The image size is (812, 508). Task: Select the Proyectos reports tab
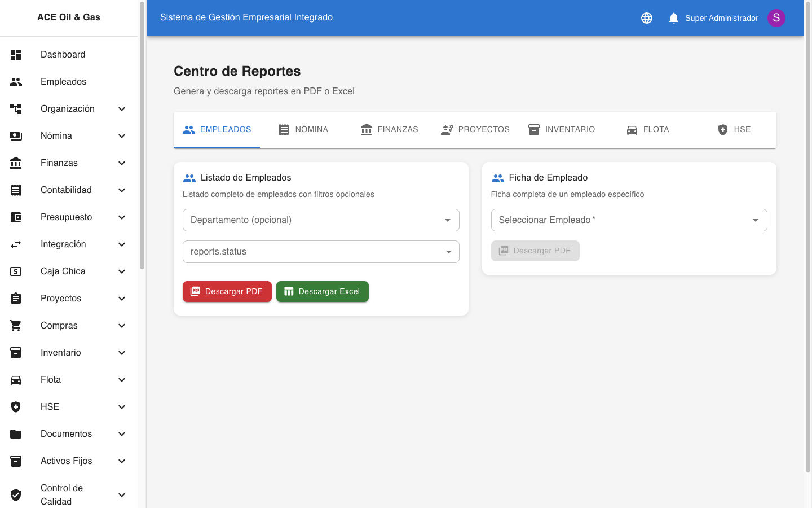(475, 130)
